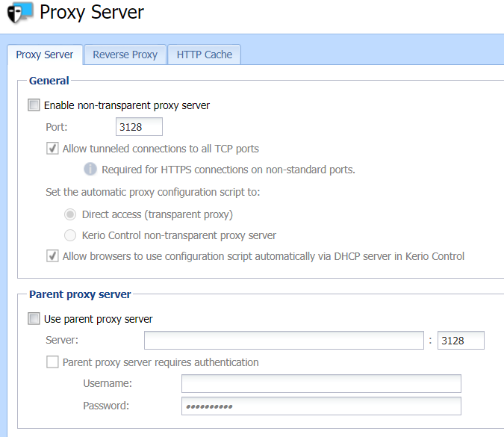This screenshot has width=504, height=437.
Task: Toggle Allow tunneled connections to all TCP ports
Action: click(x=52, y=149)
